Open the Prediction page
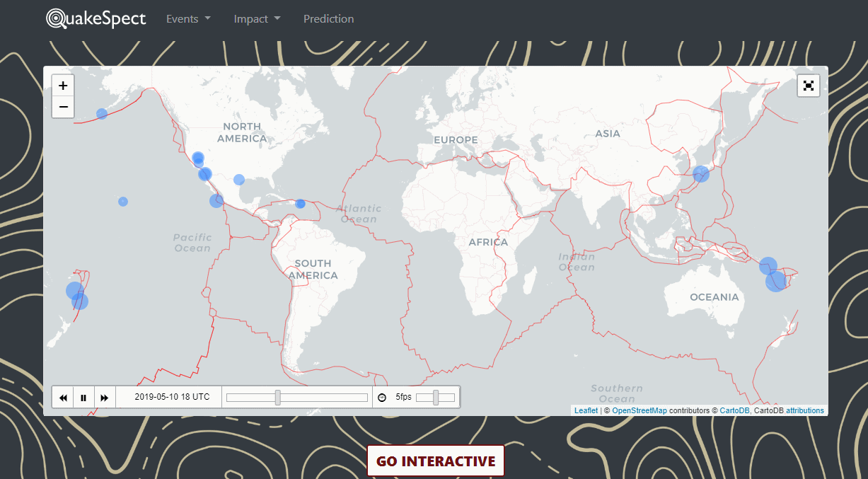The image size is (868, 479). [328, 19]
